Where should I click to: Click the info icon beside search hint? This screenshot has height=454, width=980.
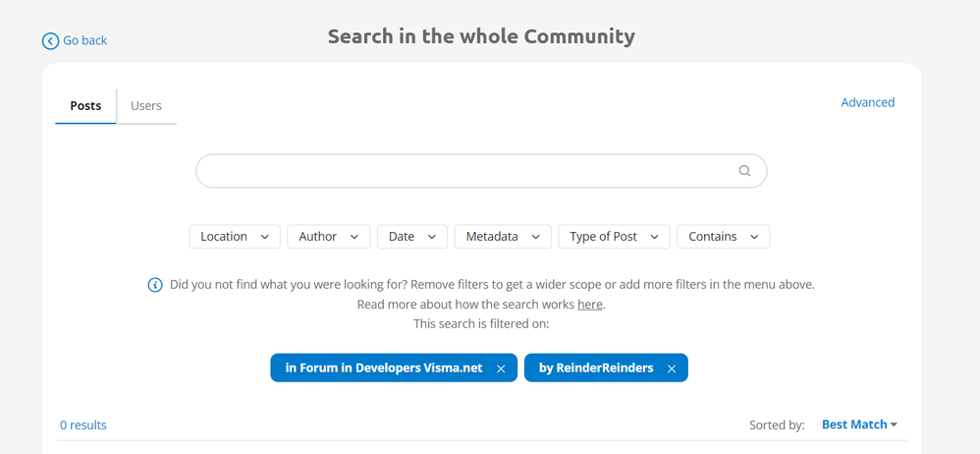(x=155, y=285)
